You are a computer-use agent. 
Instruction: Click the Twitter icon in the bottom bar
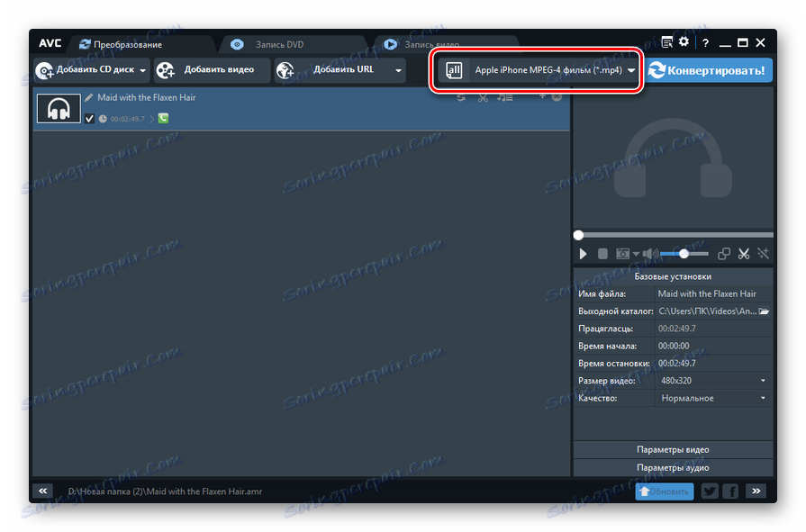pos(710,491)
